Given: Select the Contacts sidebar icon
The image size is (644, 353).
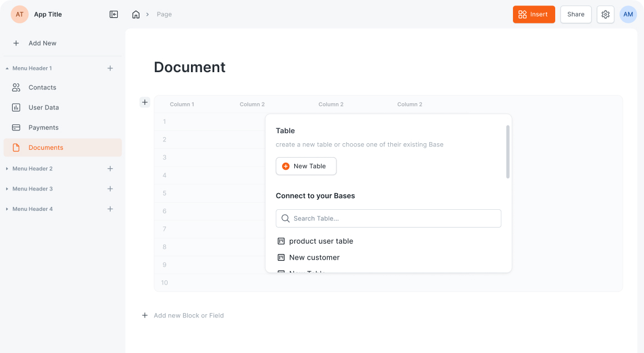Looking at the screenshot, I should (17, 87).
